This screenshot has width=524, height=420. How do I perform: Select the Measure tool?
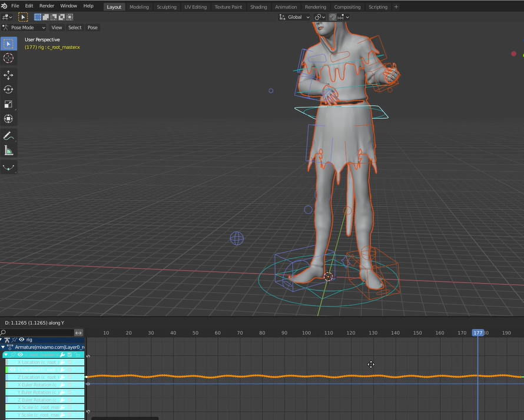(8, 151)
